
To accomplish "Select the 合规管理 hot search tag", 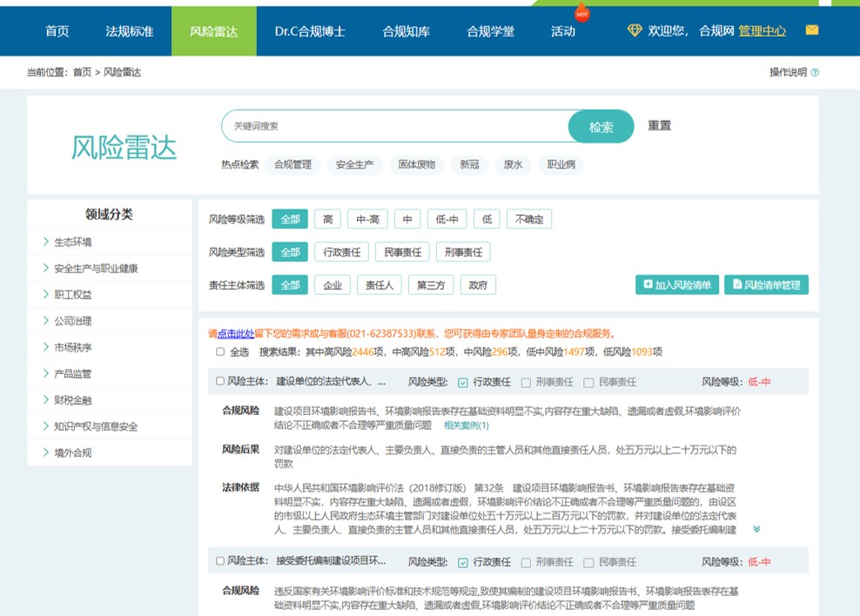I will tap(292, 164).
